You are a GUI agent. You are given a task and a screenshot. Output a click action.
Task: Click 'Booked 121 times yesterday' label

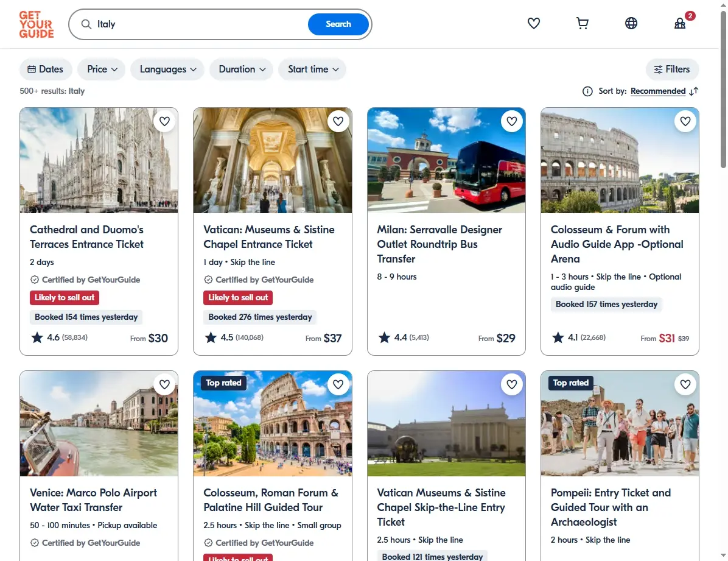pyautogui.click(x=432, y=556)
